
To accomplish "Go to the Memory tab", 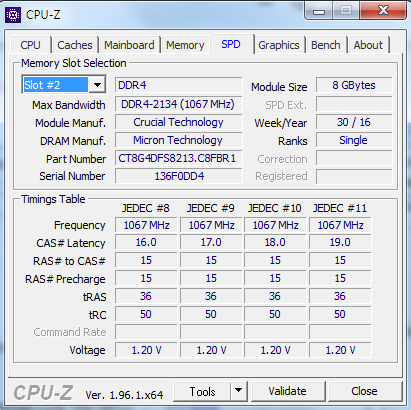I will click(185, 45).
